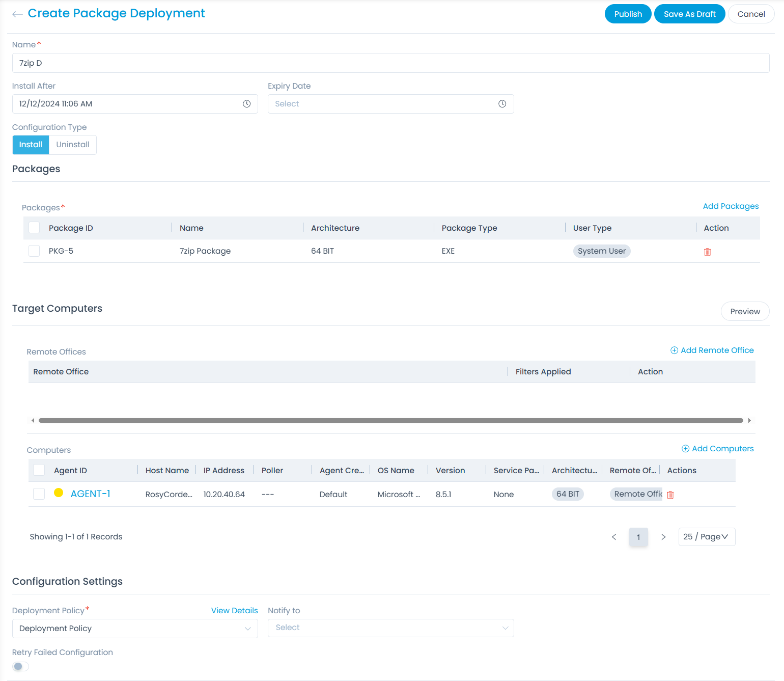Click the Add Packages link
Viewport: 784px width, 681px height.
[731, 206]
